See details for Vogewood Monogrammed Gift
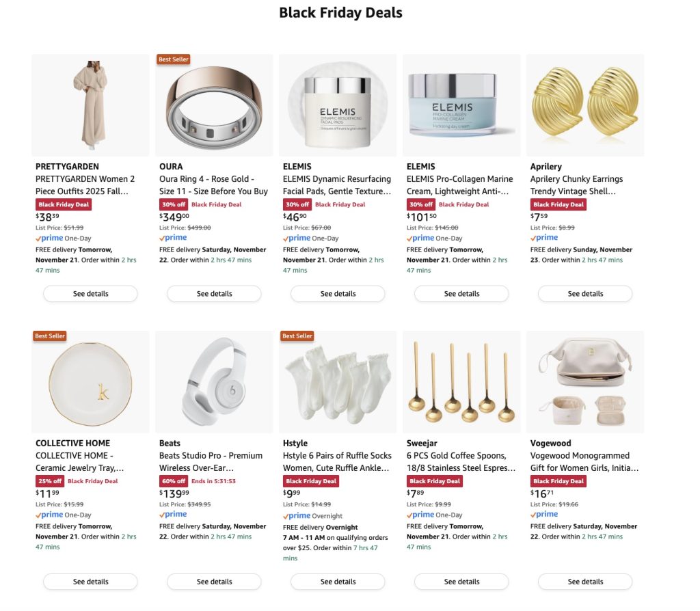This screenshot has height=611, width=700. pyautogui.click(x=585, y=582)
